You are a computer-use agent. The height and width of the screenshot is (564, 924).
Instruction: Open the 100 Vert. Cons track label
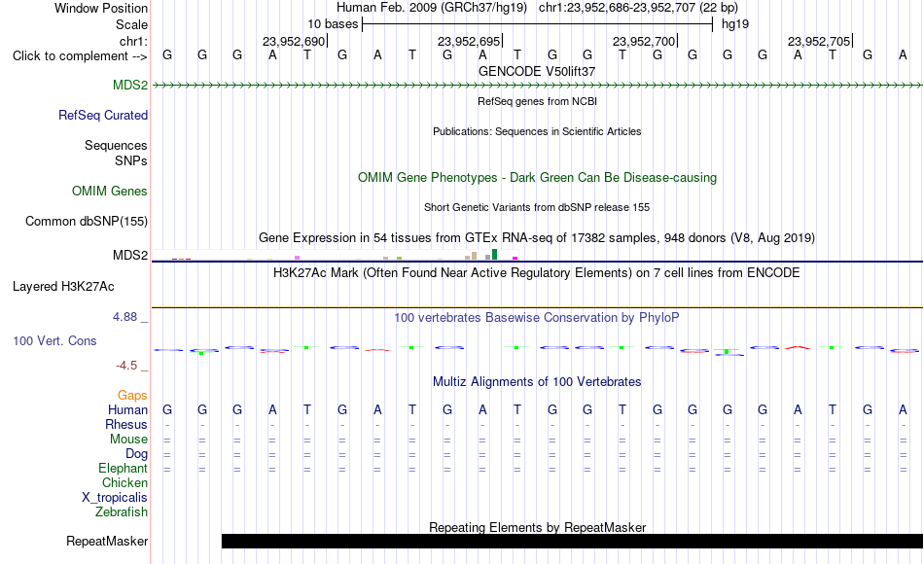click(54, 340)
